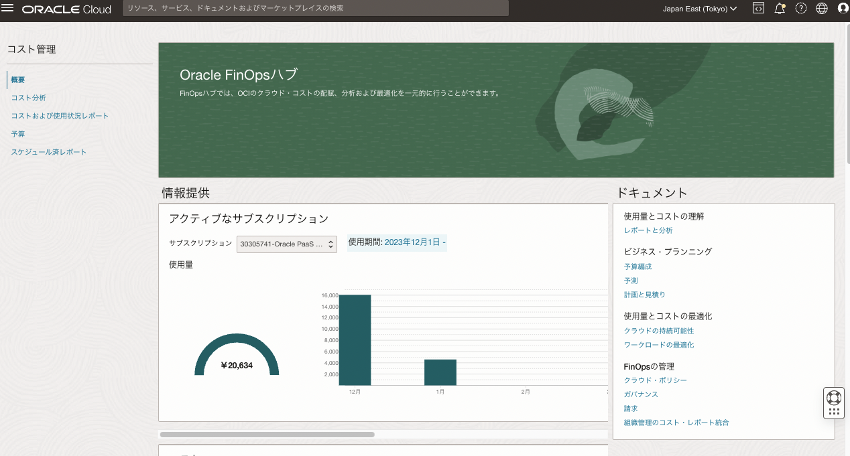
Task: Click the dotted grip under the support lifebuoy
Action: tap(834, 412)
